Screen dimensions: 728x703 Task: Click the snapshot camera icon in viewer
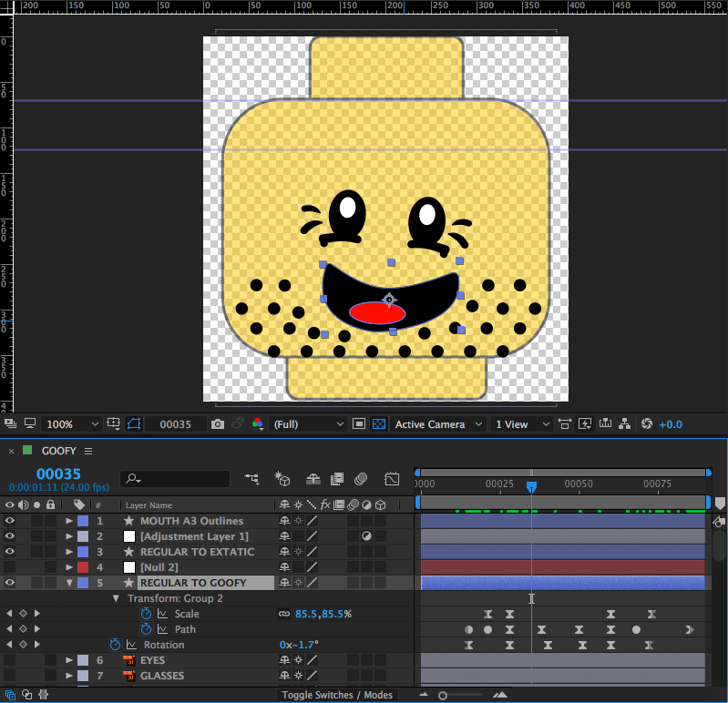tap(218, 424)
